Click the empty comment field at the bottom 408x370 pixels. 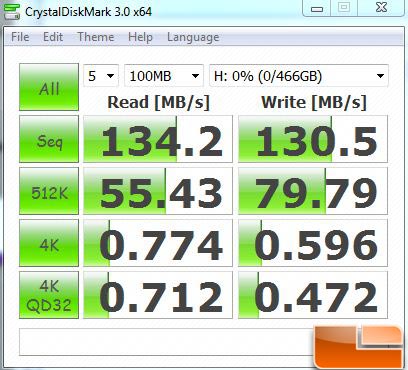pos(167,342)
